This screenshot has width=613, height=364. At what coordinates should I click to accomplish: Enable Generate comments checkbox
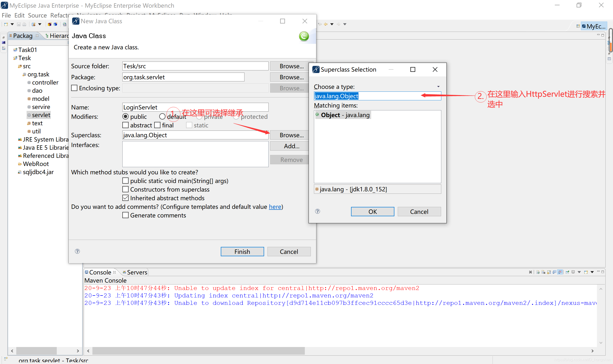click(x=125, y=215)
